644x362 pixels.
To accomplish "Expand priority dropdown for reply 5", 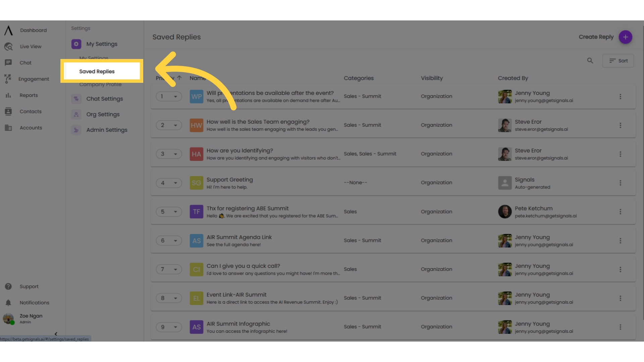I will point(176,211).
